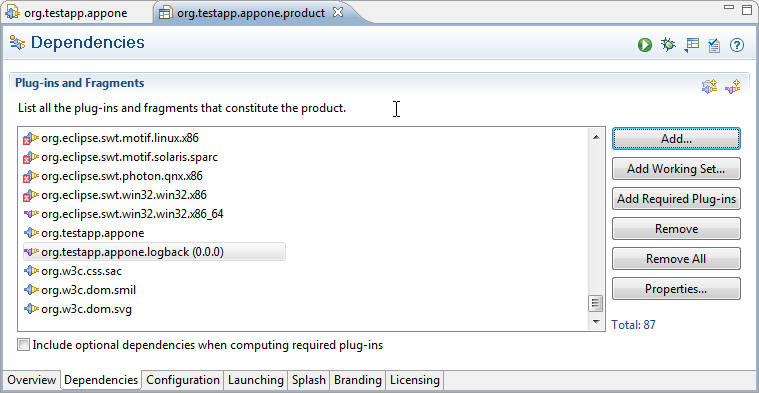The width and height of the screenshot is (759, 393).
Task: Toggle Include optional dependencies checkbox
Action: pyautogui.click(x=23, y=345)
